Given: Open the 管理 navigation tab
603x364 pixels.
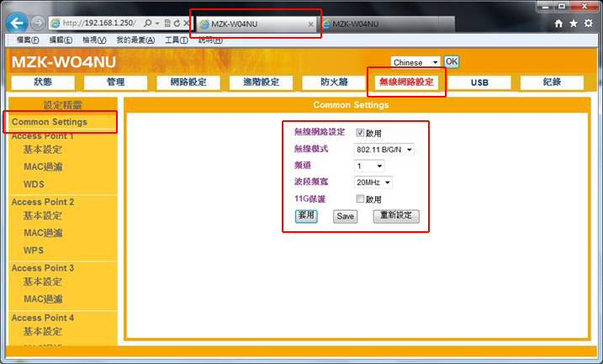Looking at the screenshot, I should [x=115, y=82].
